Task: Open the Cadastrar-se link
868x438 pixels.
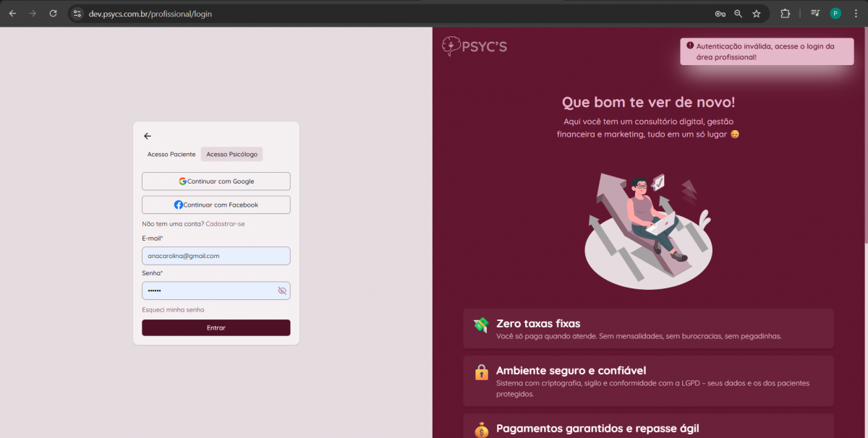Action: pyautogui.click(x=225, y=224)
